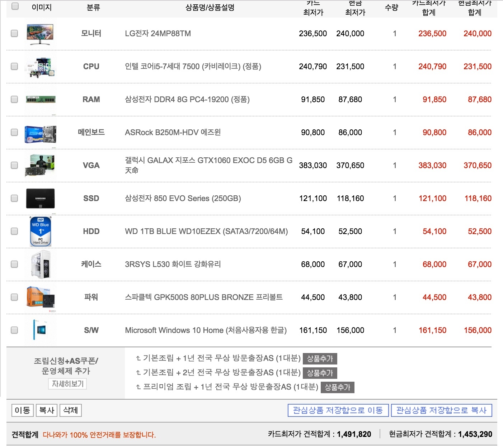Open product link 3RSYS L530 화이트 강화유리
The width and height of the screenshot is (503, 448).
173,264
